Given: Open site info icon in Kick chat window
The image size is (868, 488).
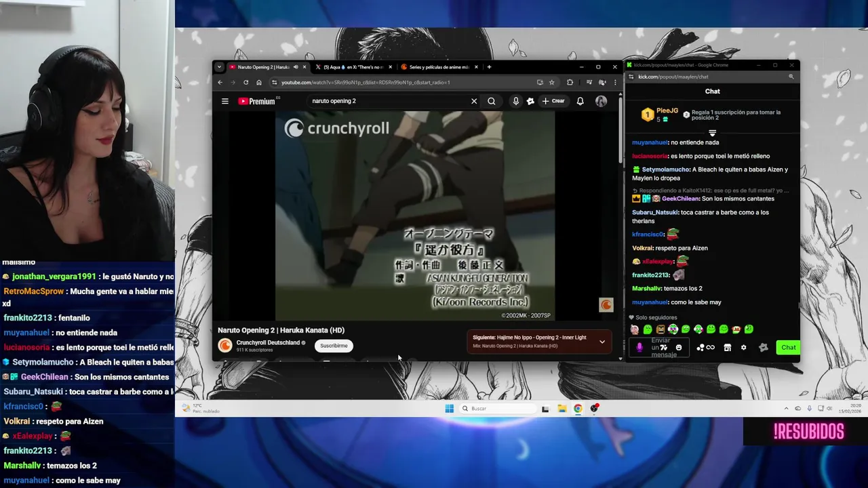Looking at the screenshot, I should (x=631, y=77).
